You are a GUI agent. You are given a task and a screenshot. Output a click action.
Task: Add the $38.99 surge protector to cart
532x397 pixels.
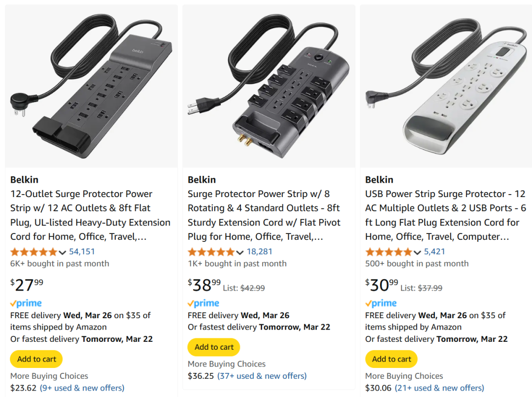click(x=214, y=347)
